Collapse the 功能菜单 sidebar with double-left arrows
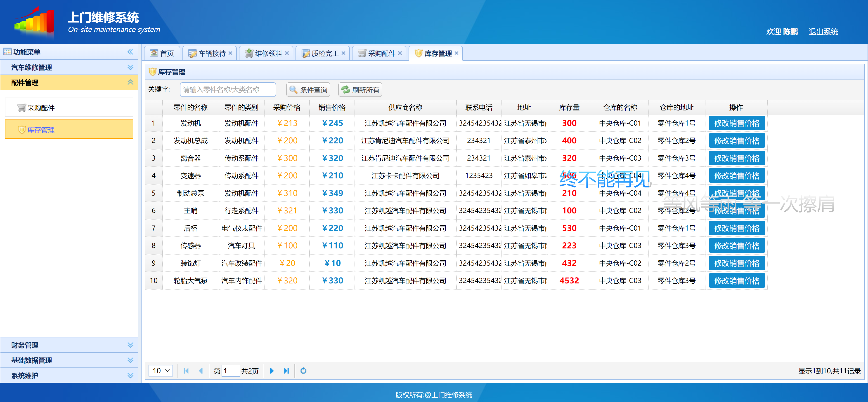 (x=130, y=51)
